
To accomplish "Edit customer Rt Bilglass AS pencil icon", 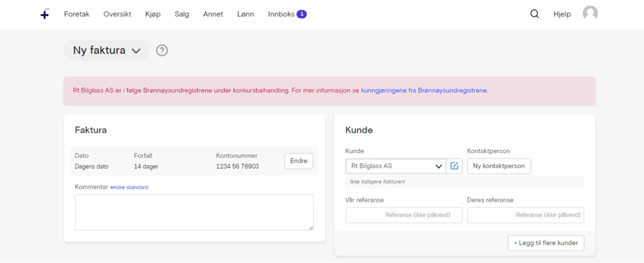I will coord(454,166).
